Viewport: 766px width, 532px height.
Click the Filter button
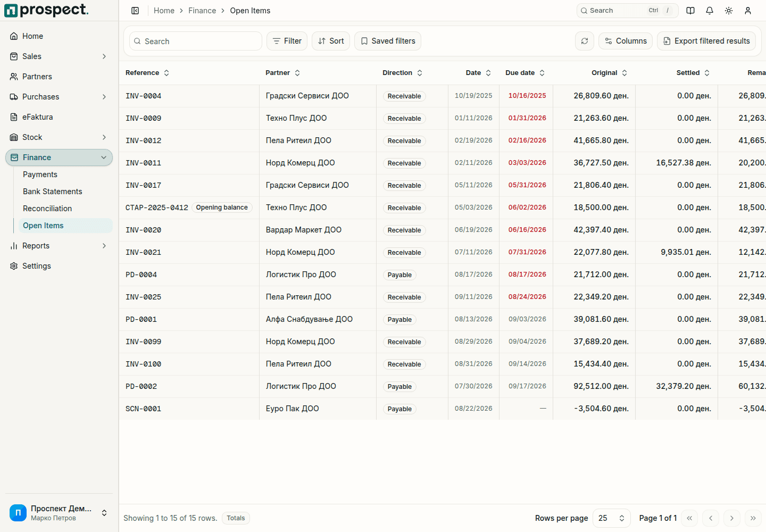click(287, 41)
